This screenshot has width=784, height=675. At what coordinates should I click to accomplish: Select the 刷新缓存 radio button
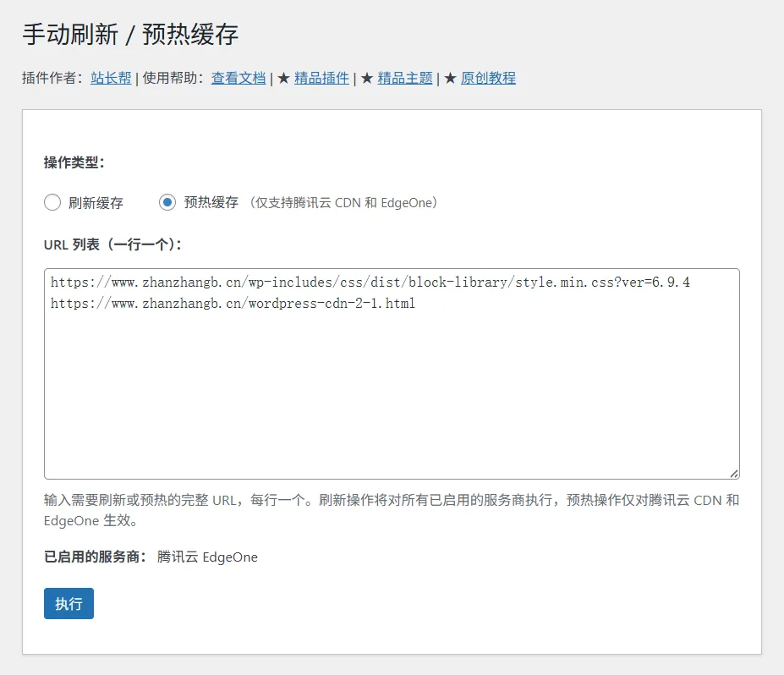point(52,202)
